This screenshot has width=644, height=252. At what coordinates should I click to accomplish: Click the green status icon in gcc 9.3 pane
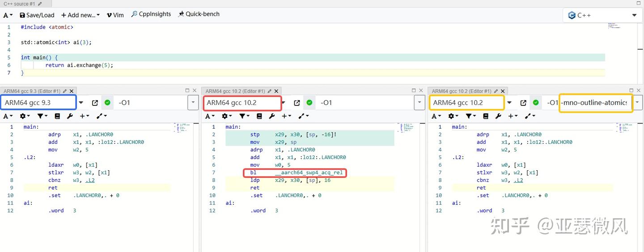pos(107,103)
